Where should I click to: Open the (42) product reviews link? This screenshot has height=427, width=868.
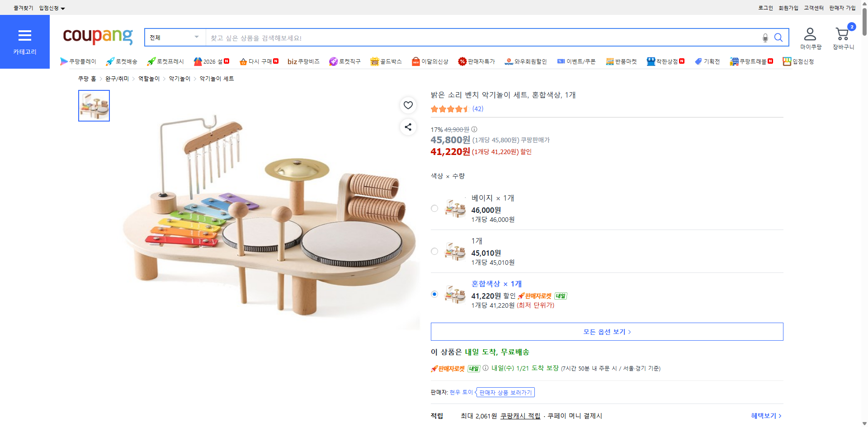point(477,108)
